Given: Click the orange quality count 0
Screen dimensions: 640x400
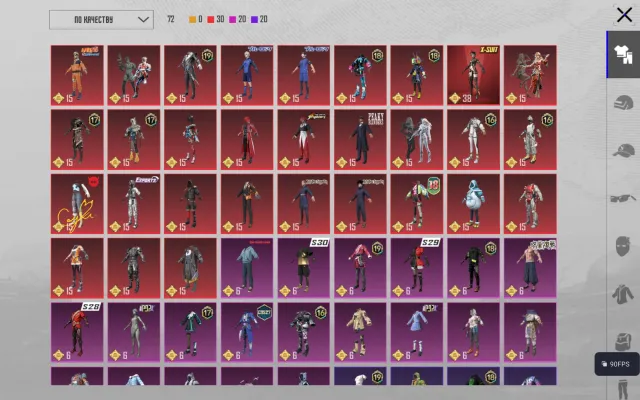Looking at the screenshot, I should (196, 19).
